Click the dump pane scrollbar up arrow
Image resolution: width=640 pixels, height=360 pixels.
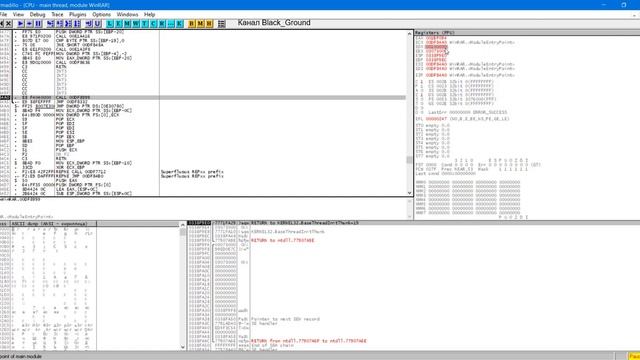pyautogui.click(x=182, y=224)
